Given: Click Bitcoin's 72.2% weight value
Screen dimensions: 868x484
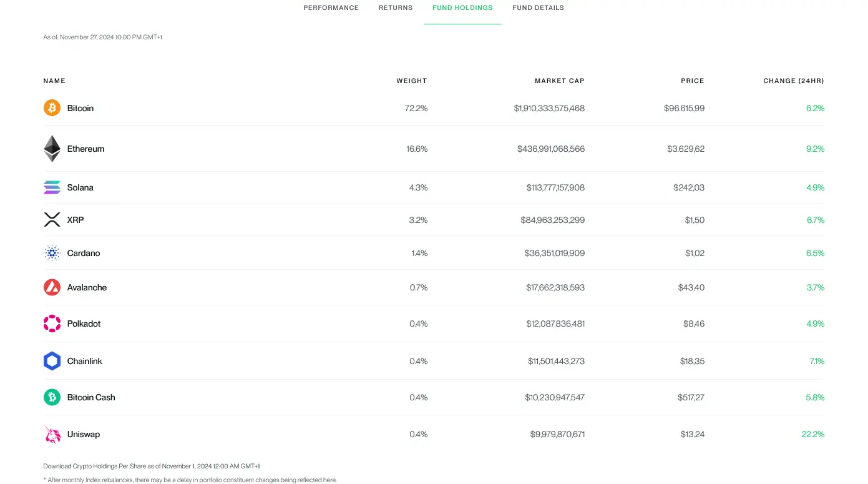Looking at the screenshot, I should pyautogui.click(x=416, y=108).
